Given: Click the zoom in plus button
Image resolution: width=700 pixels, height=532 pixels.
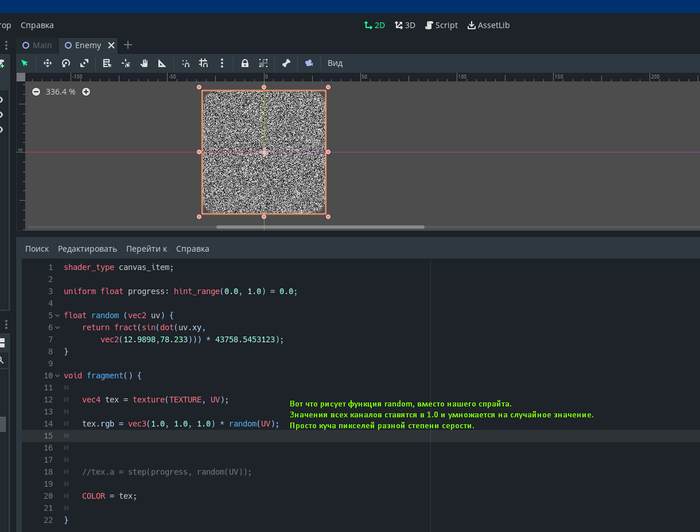Looking at the screenshot, I should (86, 92).
